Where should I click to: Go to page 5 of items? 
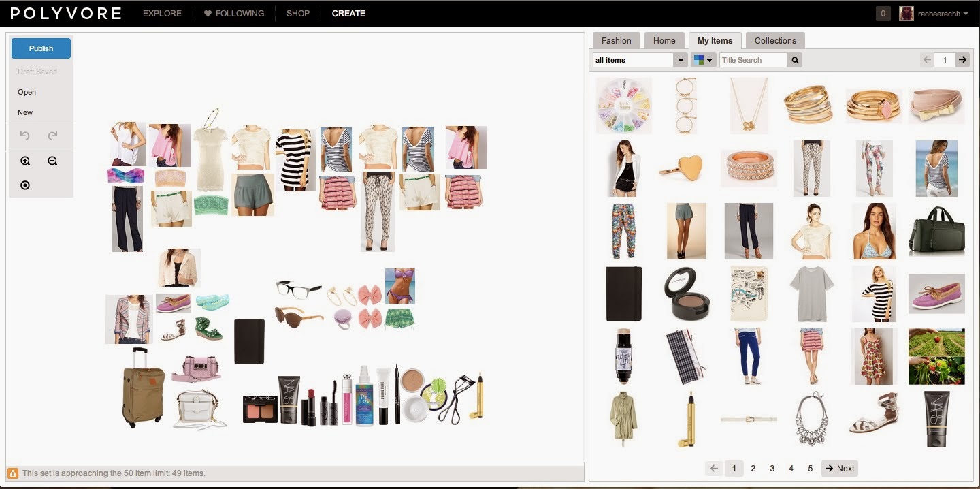(810, 468)
